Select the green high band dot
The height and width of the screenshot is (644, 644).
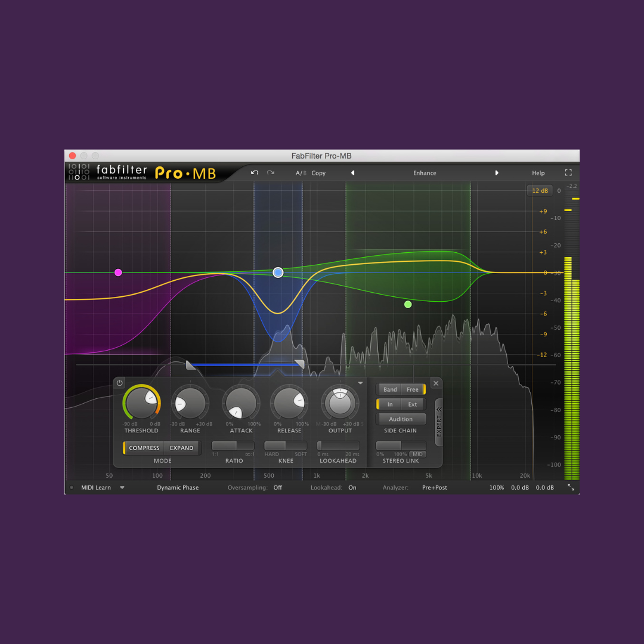pos(408,304)
